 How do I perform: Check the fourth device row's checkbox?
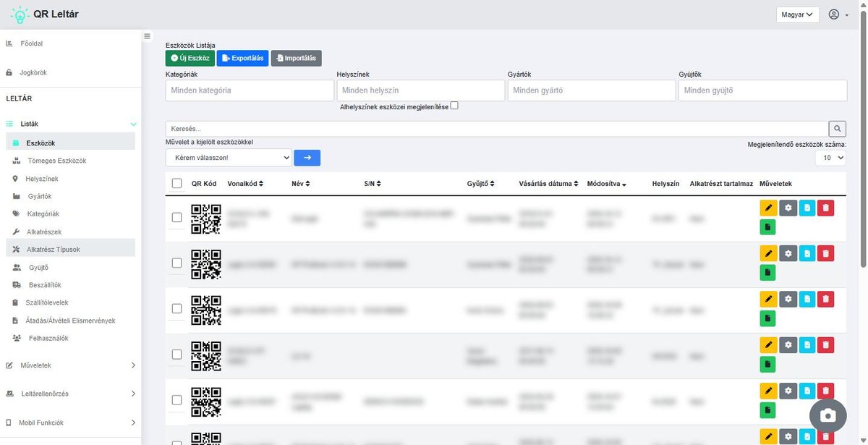point(177,355)
